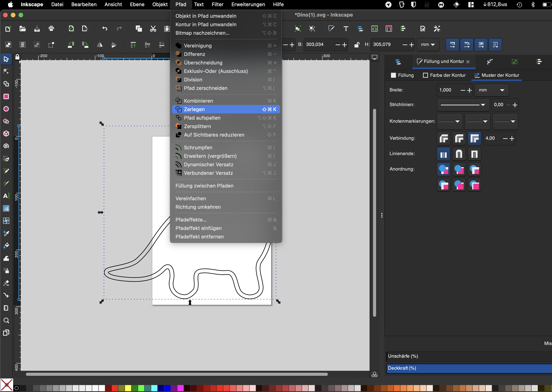Open the middle Knotenmarkierungen marker dropdown
552x392 pixels.
(477, 121)
